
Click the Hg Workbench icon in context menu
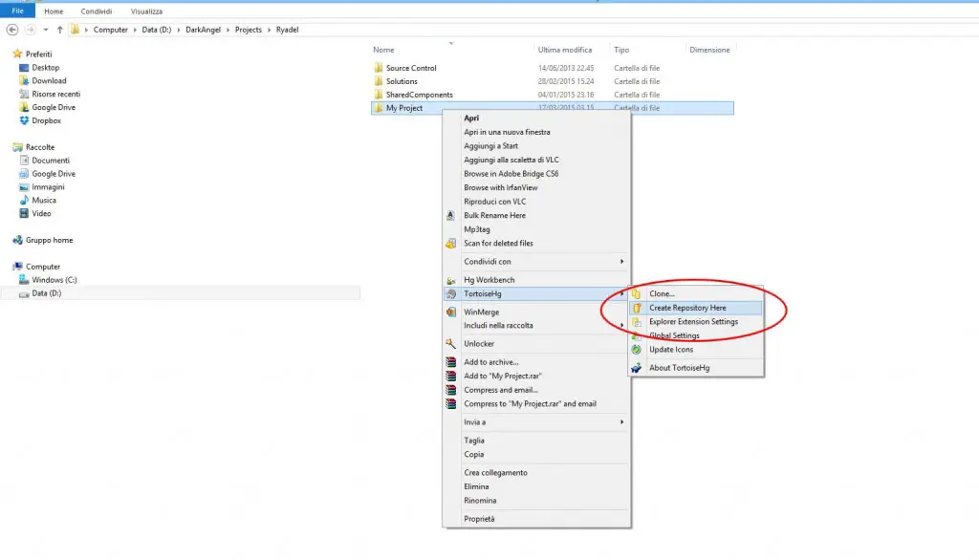451,280
